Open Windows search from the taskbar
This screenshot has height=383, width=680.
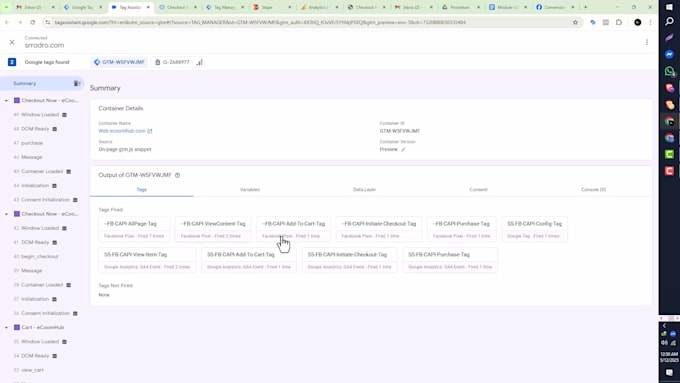669,21
